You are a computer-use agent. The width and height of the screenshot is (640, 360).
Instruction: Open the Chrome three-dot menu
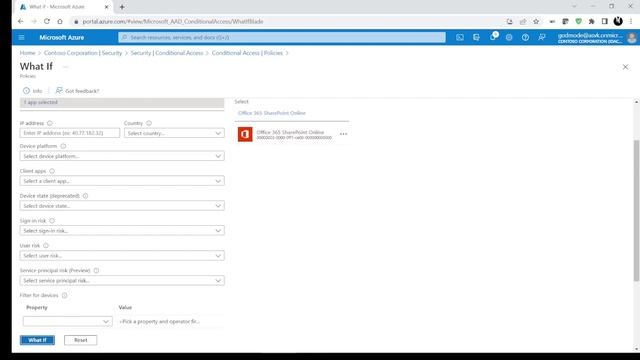[x=631, y=21]
